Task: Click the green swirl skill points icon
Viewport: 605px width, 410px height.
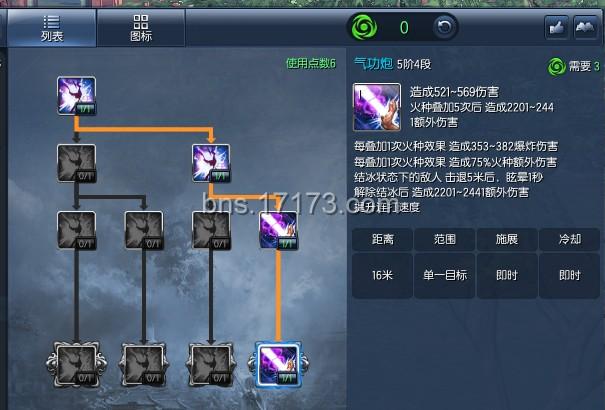Action: pos(364,27)
